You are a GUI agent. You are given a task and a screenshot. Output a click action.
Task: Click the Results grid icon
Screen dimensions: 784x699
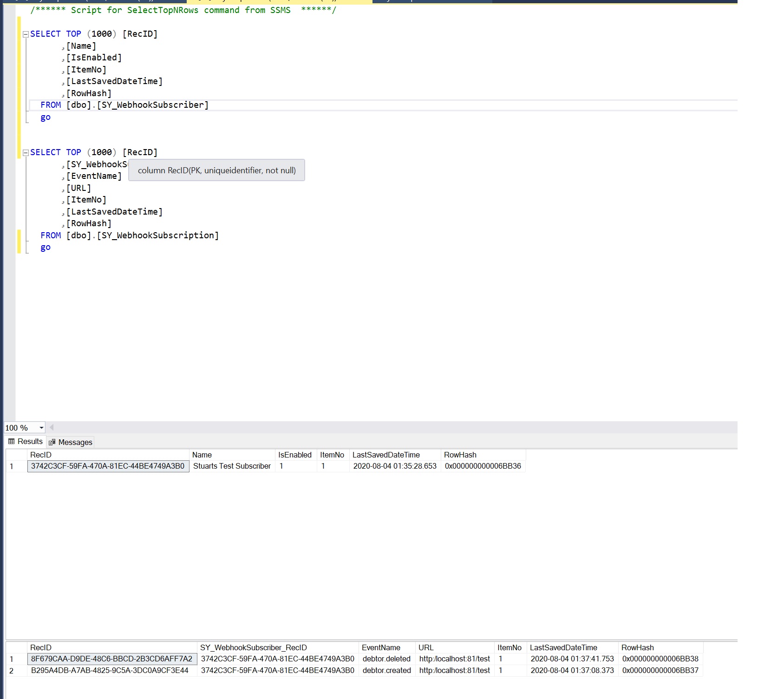[12, 442]
